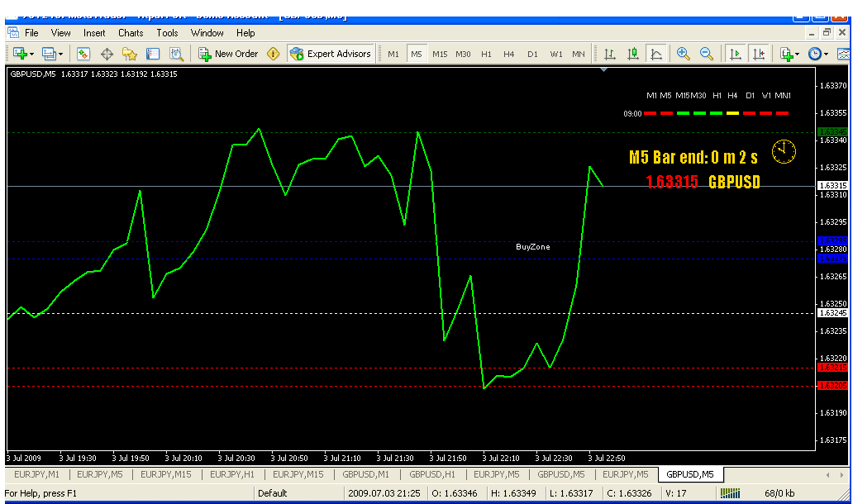853x504 pixels.
Task: Click '2009.07.03 21:25' in status bar
Action: click(x=384, y=493)
